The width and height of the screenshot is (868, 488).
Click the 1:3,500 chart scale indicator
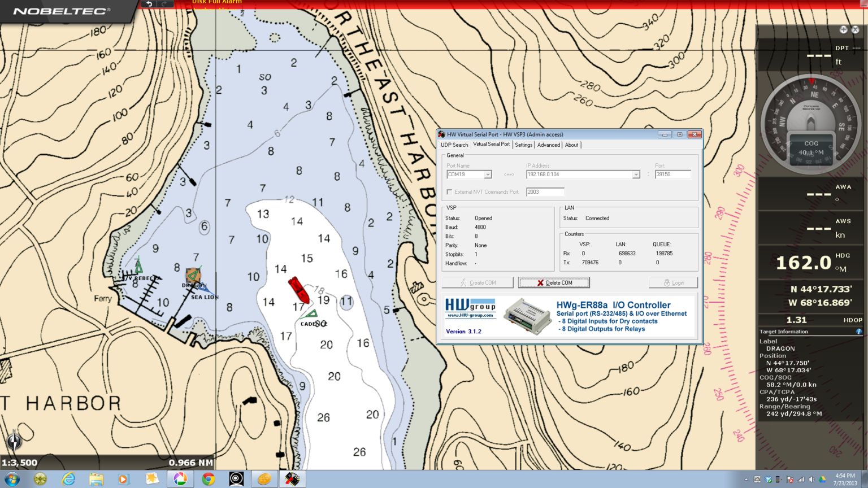tap(19, 463)
